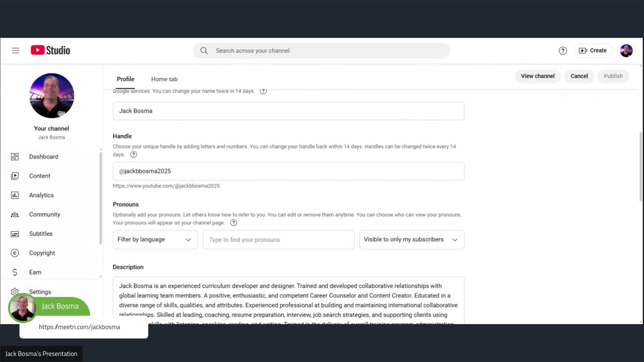Screen dimensions: 644x362
Task: Open the Help question mark icon
Action: (563, 50)
